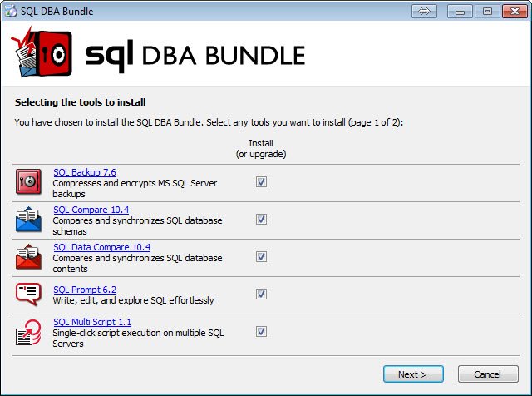Click the SQL Compare blue envelope icon
Image resolution: width=532 pixels, height=396 pixels.
point(28,220)
